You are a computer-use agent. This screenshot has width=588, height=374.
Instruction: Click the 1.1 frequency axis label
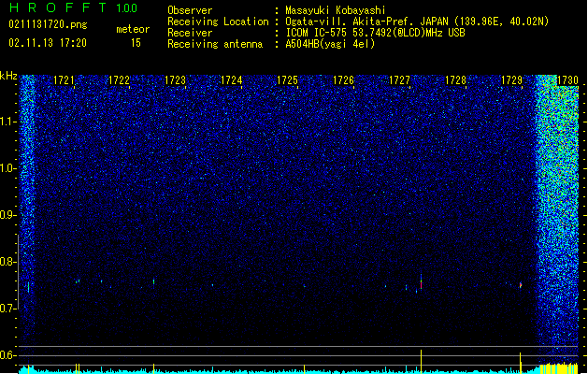[x=8, y=122]
